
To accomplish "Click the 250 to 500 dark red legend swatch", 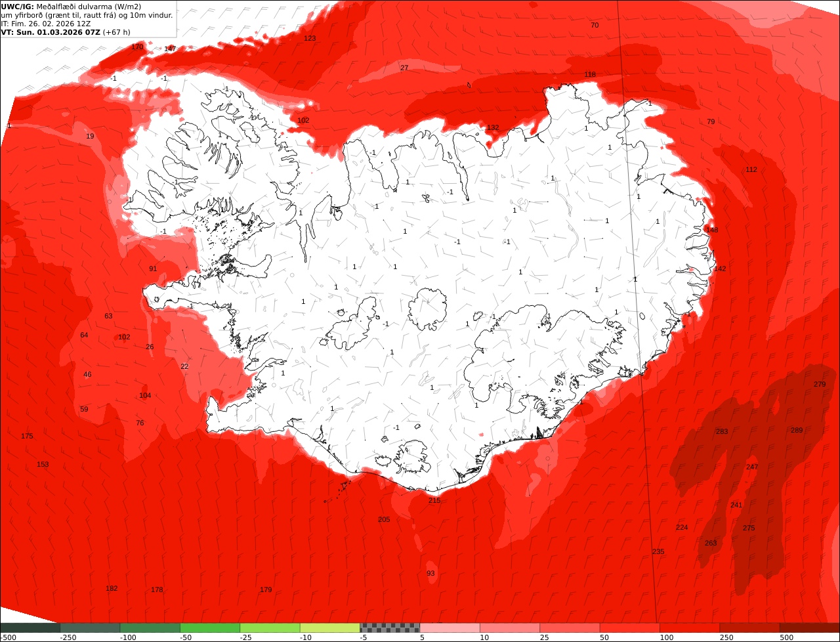I will (x=750, y=628).
